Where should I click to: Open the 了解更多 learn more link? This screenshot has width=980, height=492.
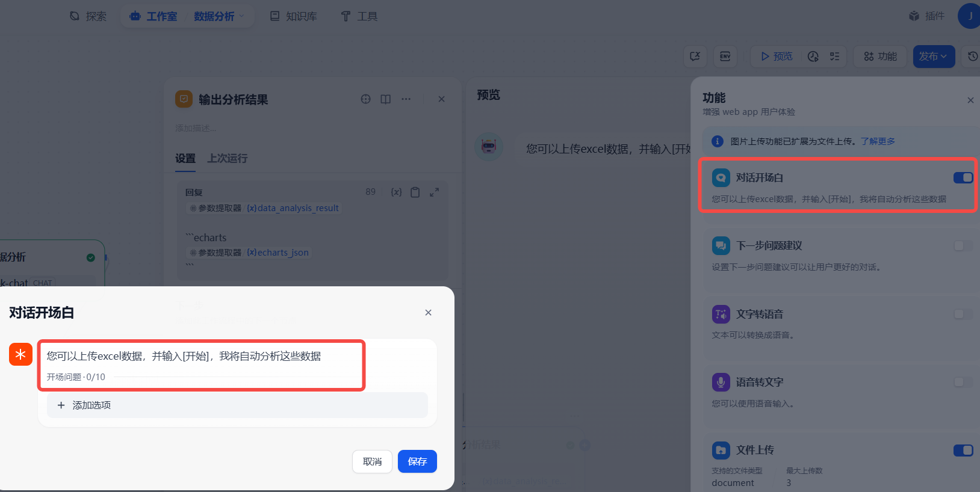(878, 141)
